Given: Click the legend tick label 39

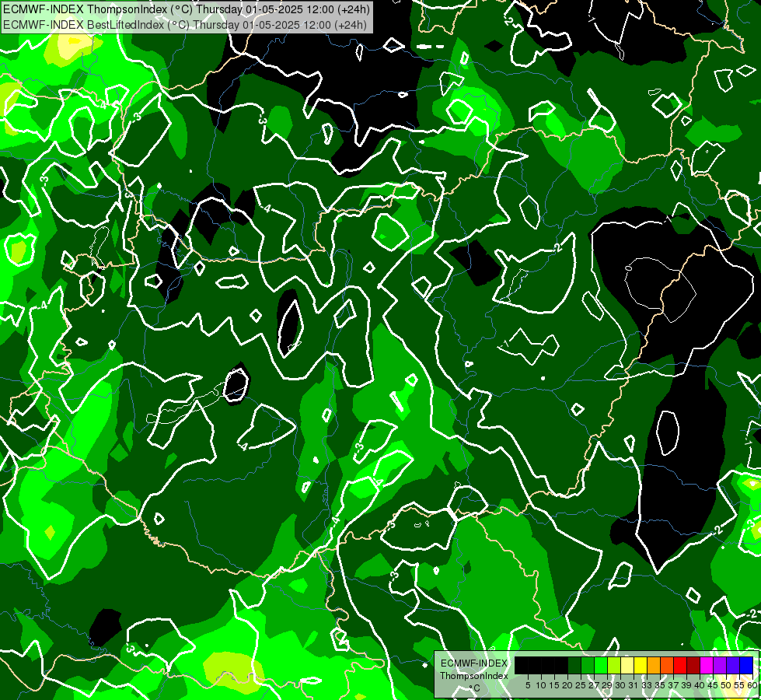Looking at the screenshot, I should pyautogui.click(x=686, y=685).
